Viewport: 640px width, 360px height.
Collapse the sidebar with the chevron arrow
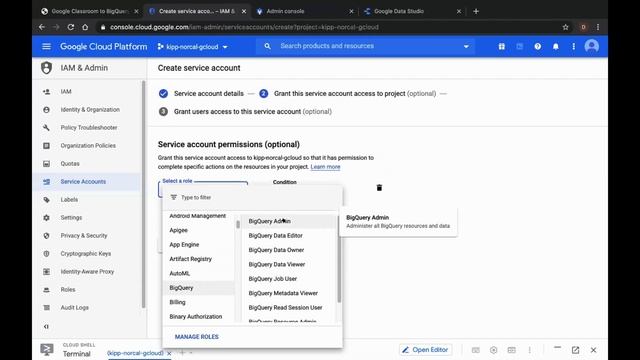(x=46, y=327)
